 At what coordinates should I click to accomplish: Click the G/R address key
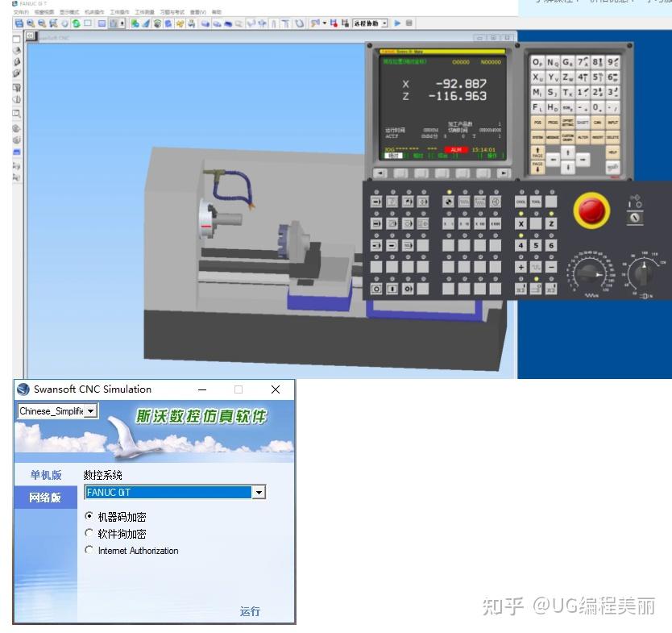[567, 63]
